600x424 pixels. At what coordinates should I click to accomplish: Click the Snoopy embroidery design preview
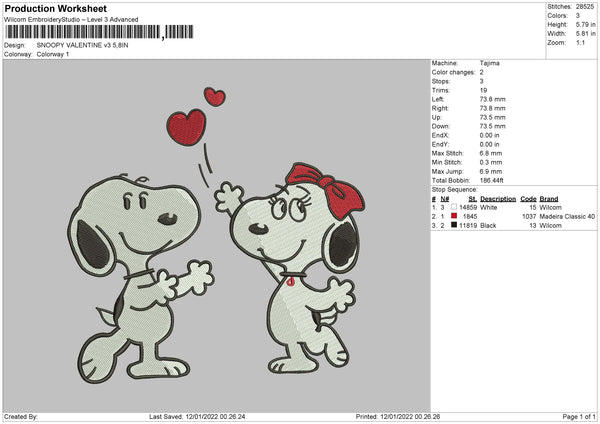216,235
